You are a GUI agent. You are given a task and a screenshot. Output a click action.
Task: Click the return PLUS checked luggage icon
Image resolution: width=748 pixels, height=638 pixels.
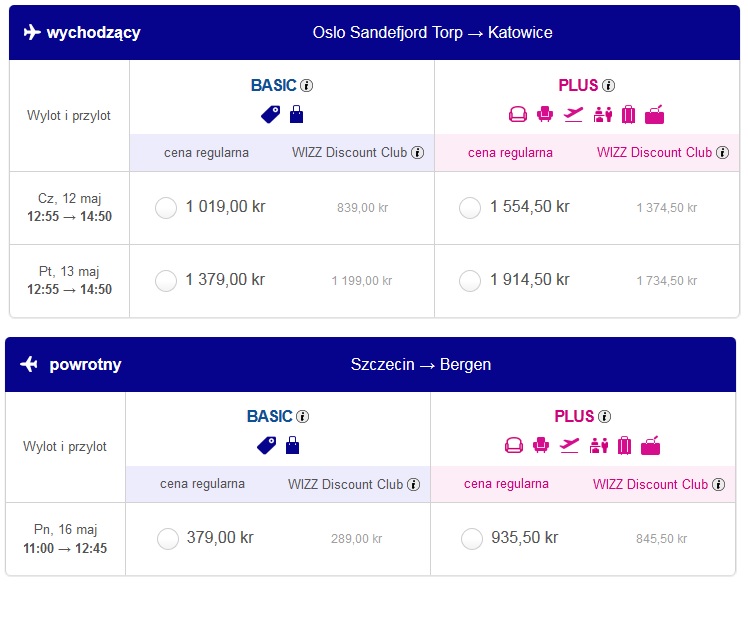point(624,446)
